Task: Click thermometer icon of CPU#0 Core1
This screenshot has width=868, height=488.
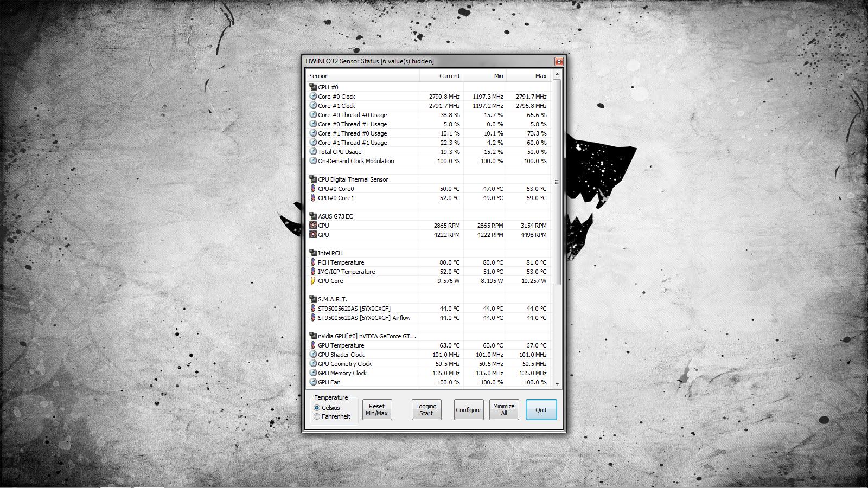Action: coord(313,198)
